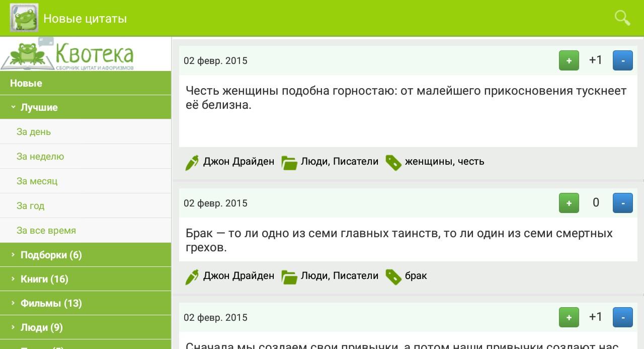Click the folder category icon in first quote
Viewport: 644px width, 349px height.
(x=289, y=163)
